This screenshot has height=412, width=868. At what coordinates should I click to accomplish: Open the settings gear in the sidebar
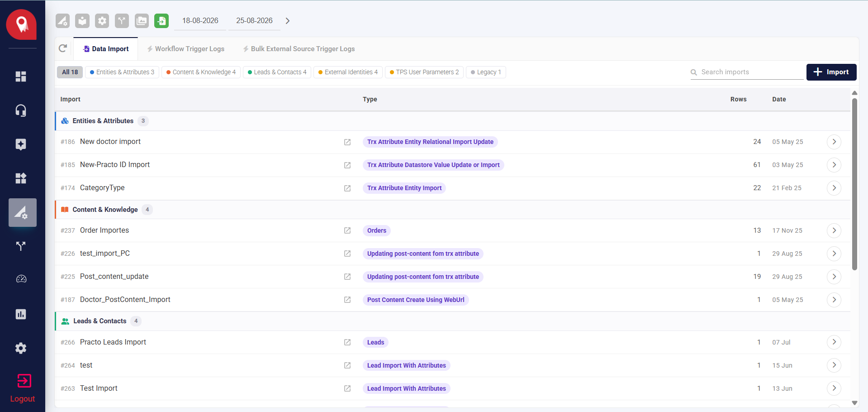21,348
